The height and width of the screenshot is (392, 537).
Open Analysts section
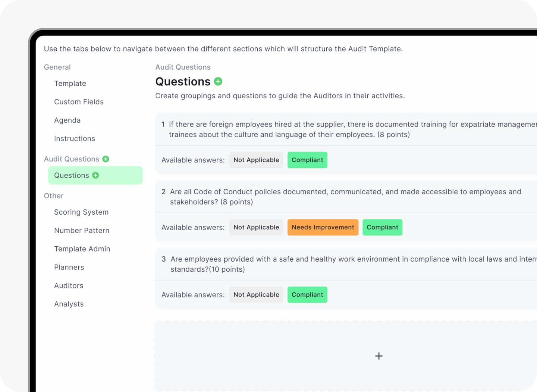pyautogui.click(x=69, y=304)
